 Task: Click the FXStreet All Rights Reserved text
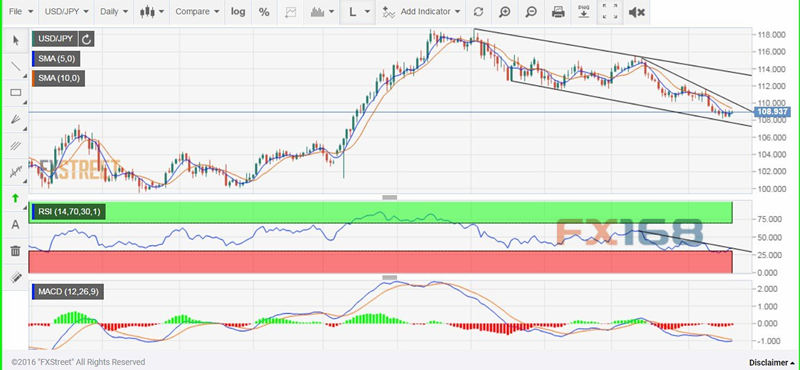(78, 362)
